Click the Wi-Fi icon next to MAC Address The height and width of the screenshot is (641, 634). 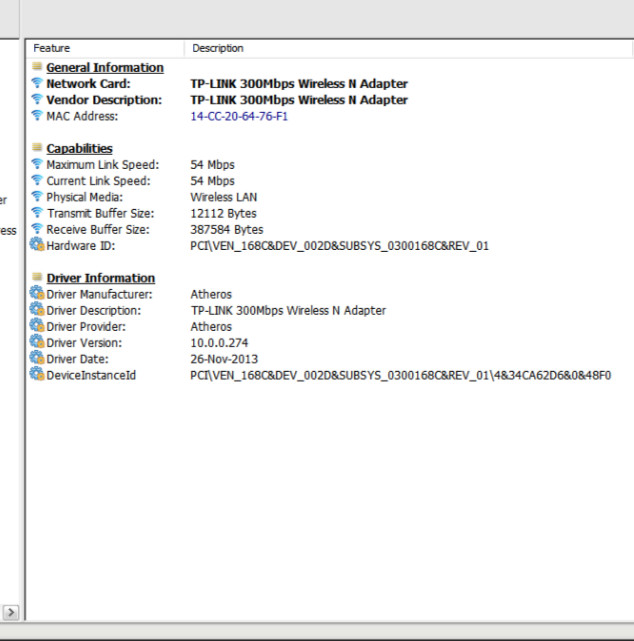37,116
